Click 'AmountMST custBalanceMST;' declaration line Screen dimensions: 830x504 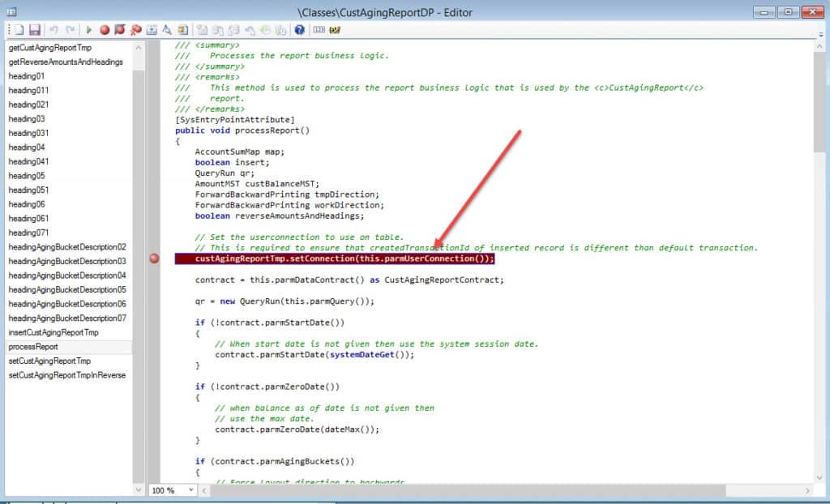257,184
